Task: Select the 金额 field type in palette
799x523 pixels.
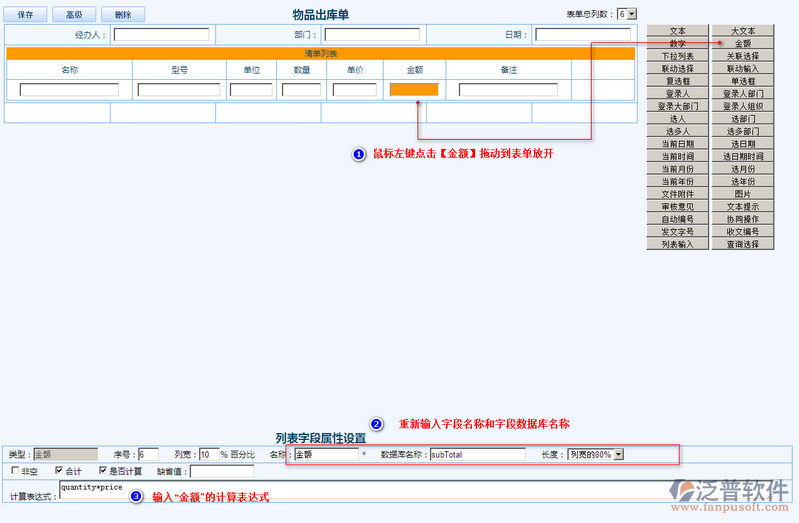Action: pyautogui.click(x=743, y=44)
